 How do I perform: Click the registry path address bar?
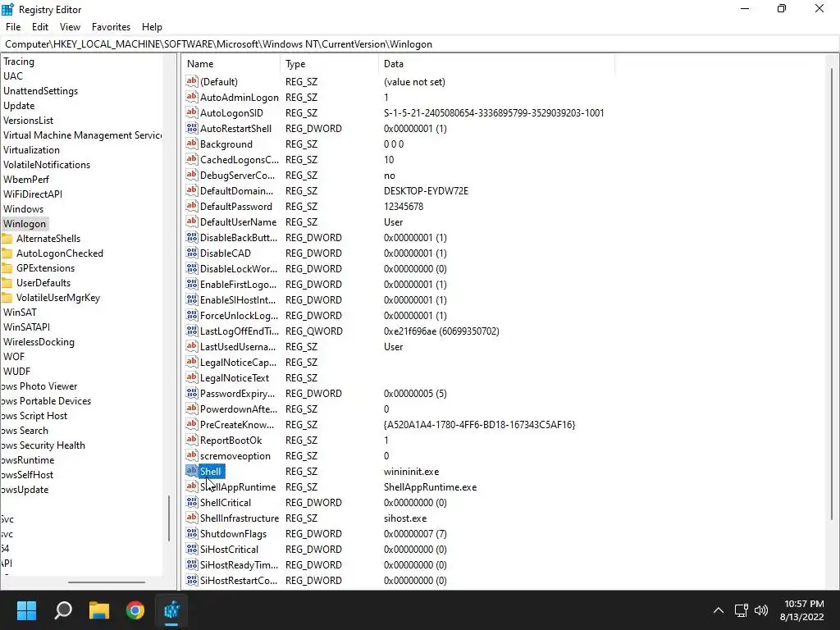(420, 44)
